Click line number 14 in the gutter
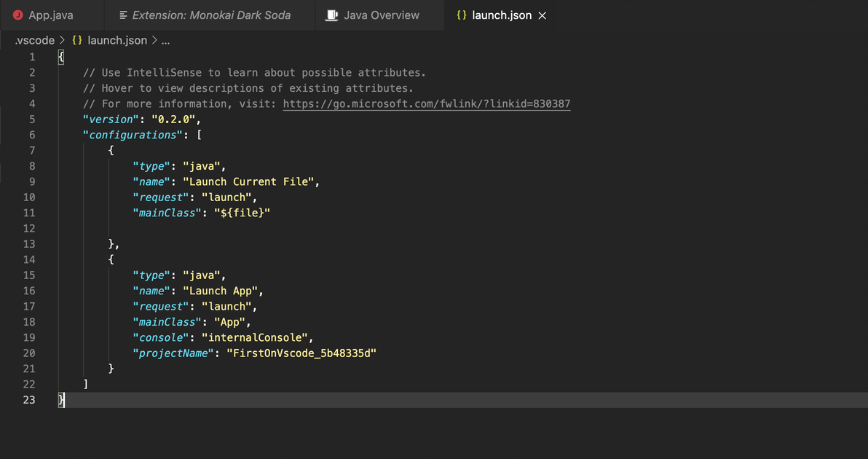Image resolution: width=868 pixels, height=459 pixels. click(x=28, y=259)
